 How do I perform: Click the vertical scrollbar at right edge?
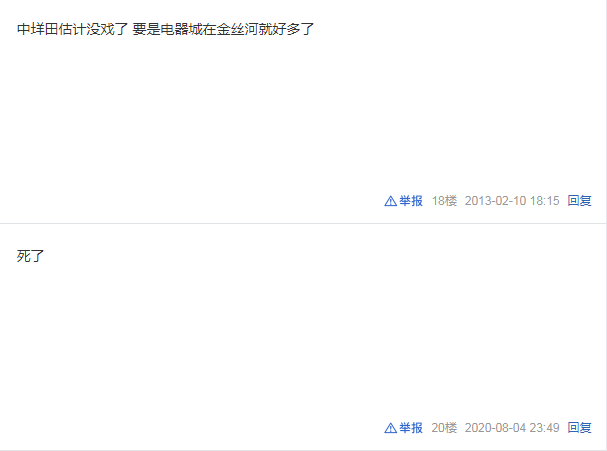point(606,225)
